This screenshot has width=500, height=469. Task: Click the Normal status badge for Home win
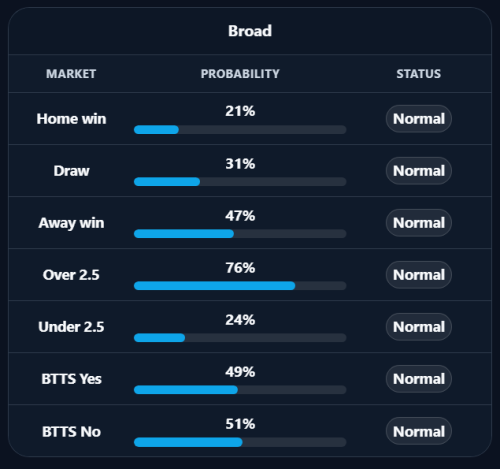[x=419, y=119]
